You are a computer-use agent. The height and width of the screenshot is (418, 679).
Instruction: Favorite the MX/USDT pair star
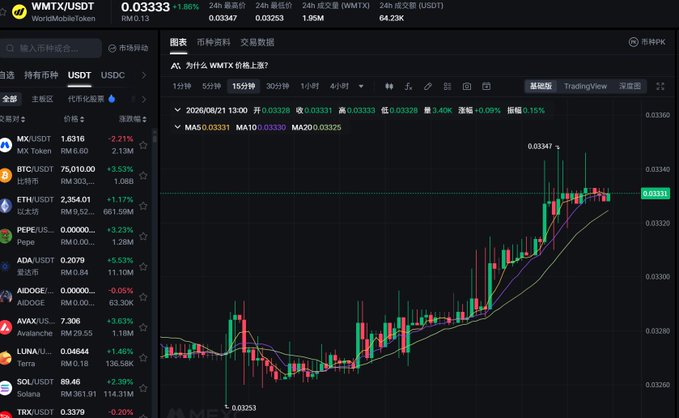(143, 145)
